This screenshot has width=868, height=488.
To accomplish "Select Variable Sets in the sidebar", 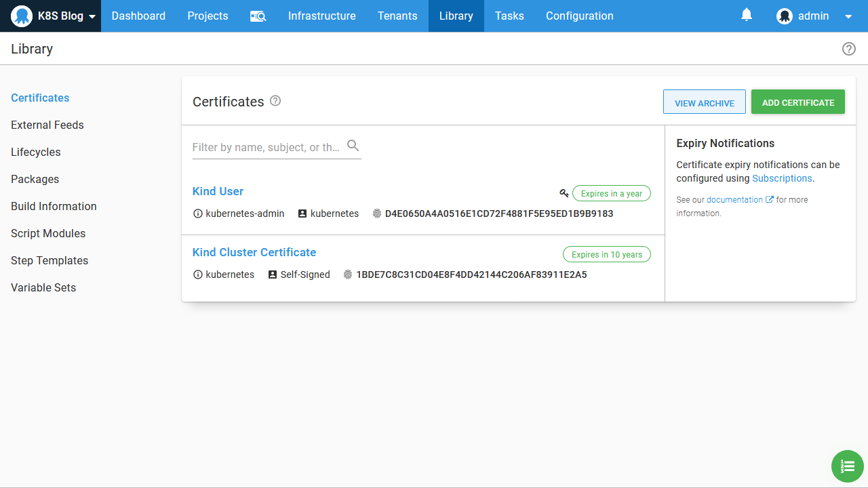I will pos(43,287).
